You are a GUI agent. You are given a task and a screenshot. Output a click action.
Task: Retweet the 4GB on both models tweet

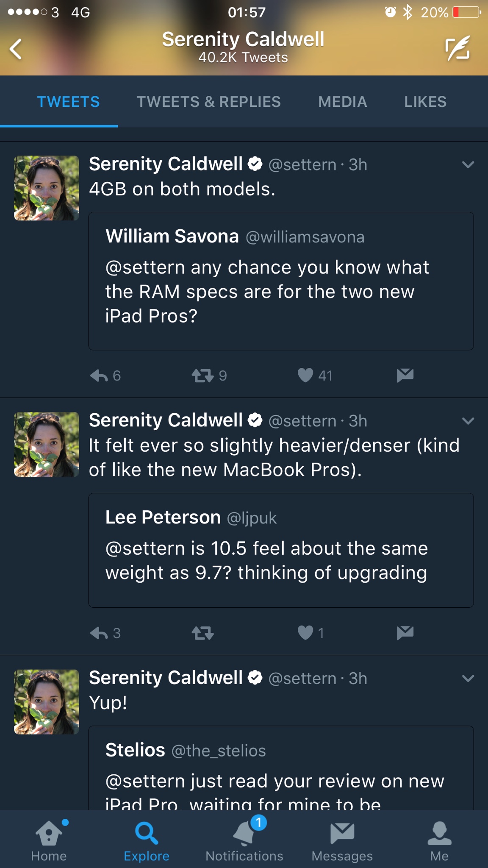tap(202, 376)
